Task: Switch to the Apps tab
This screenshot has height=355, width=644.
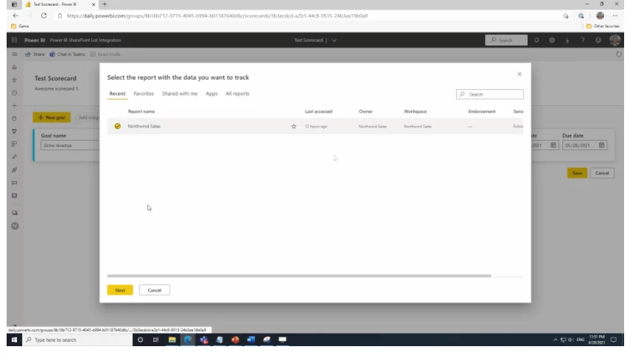Action: [211, 94]
